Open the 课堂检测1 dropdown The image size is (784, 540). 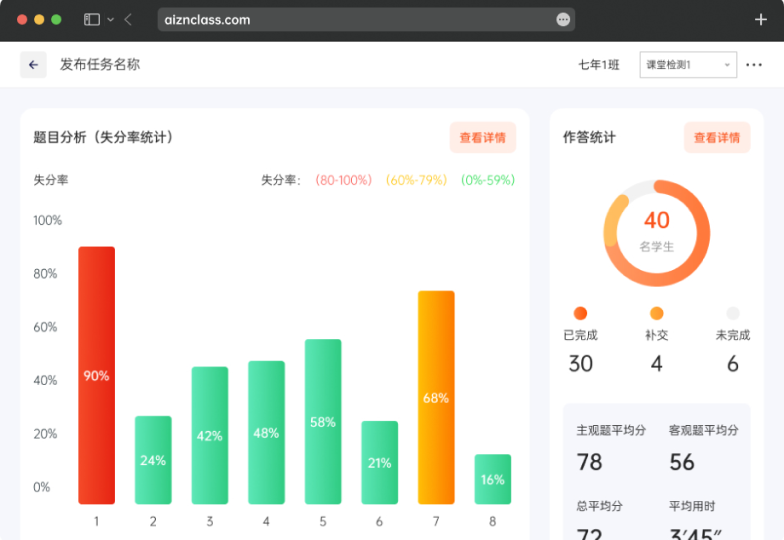click(688, 65)
